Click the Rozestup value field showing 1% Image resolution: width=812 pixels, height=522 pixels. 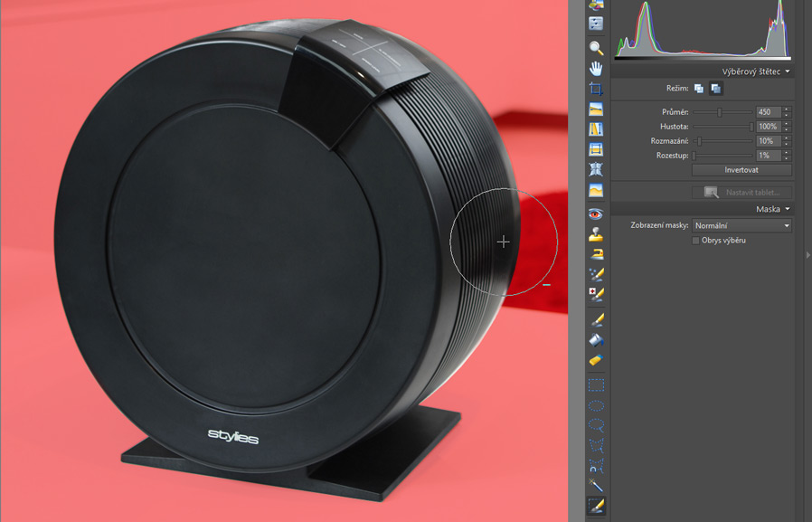point(769,156)
